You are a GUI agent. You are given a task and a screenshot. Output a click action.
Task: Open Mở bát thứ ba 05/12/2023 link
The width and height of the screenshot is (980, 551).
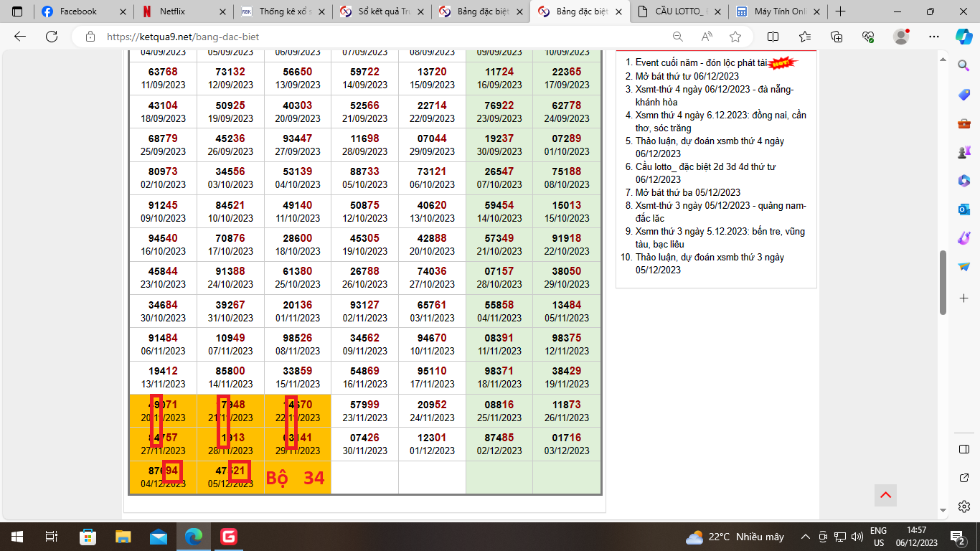click(x=688, y=192)
